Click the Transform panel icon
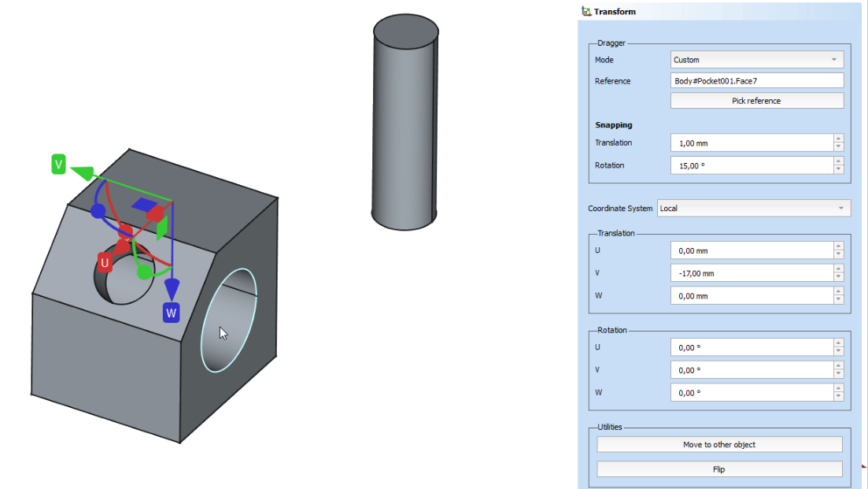The image size is (868, 489). (586, 11)
